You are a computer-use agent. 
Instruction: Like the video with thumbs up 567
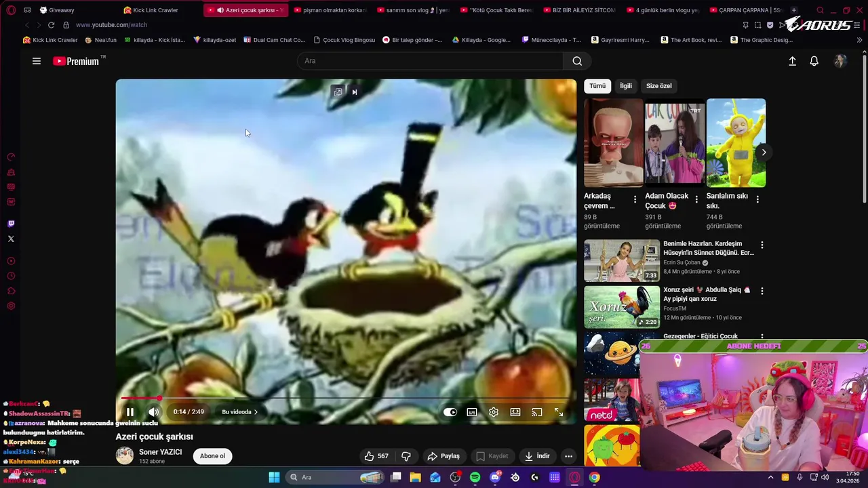[x=376, y=456]
